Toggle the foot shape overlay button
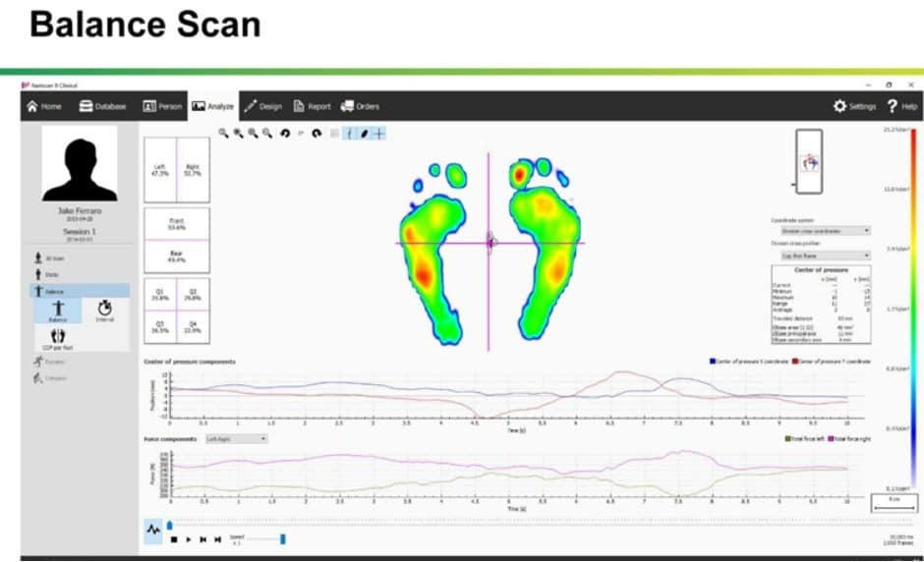Screen dimensions: 924x562 [364, 133]
